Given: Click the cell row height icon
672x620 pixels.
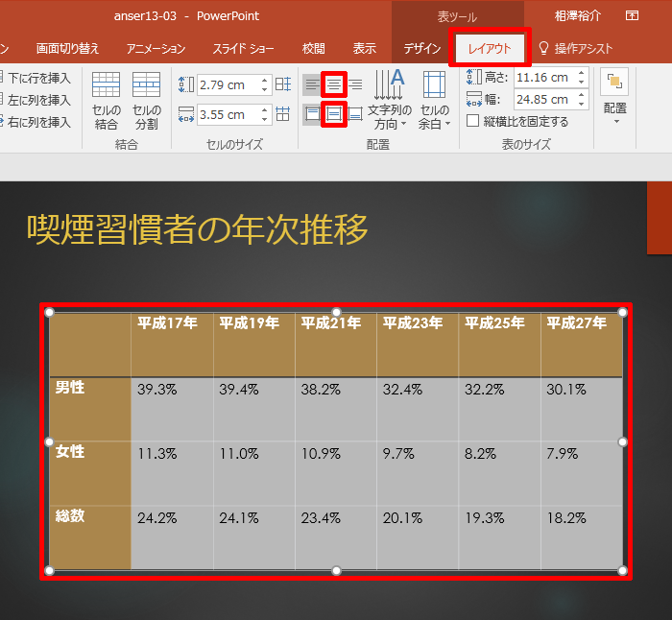Looking at the screenshot, I should [186, 84].
